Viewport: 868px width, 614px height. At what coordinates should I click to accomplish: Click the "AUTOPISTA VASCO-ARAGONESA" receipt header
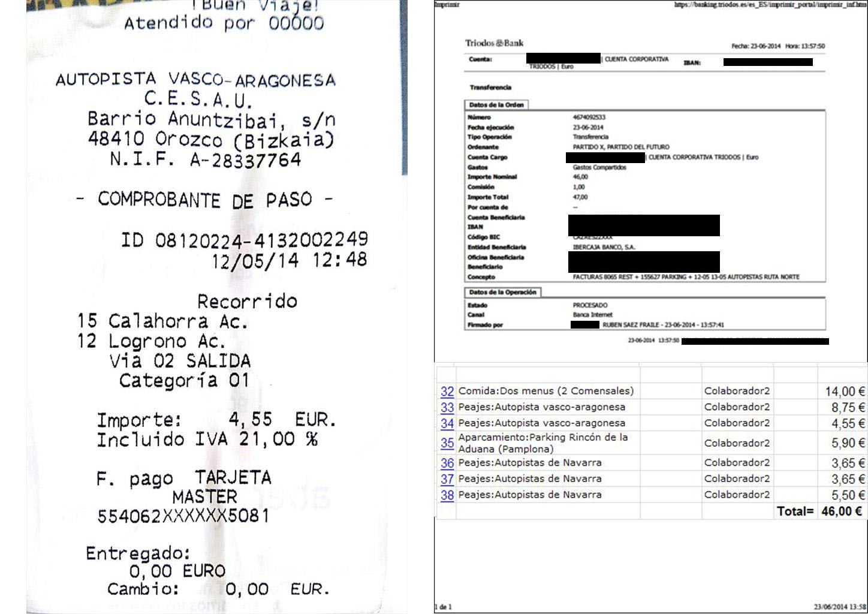coord(196,80)
